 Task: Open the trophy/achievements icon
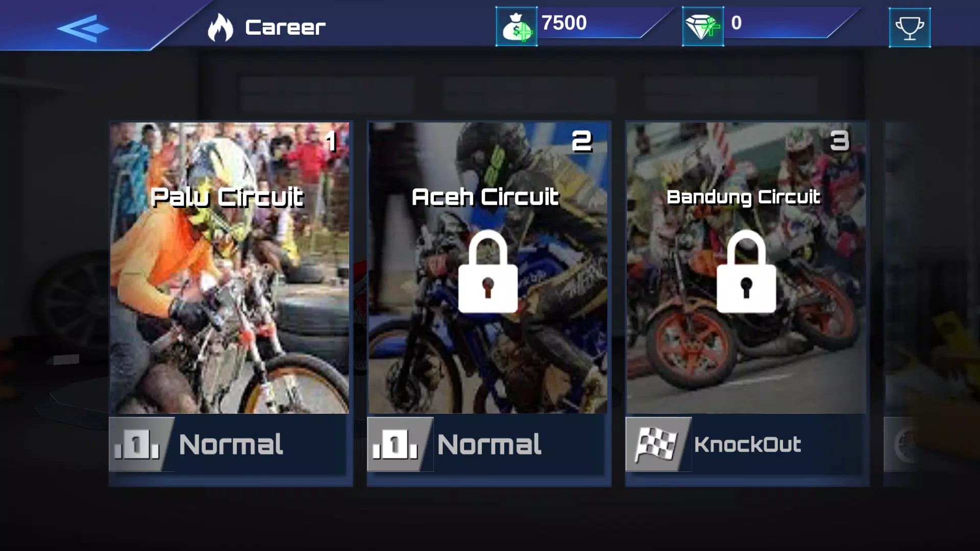(910, 27)
